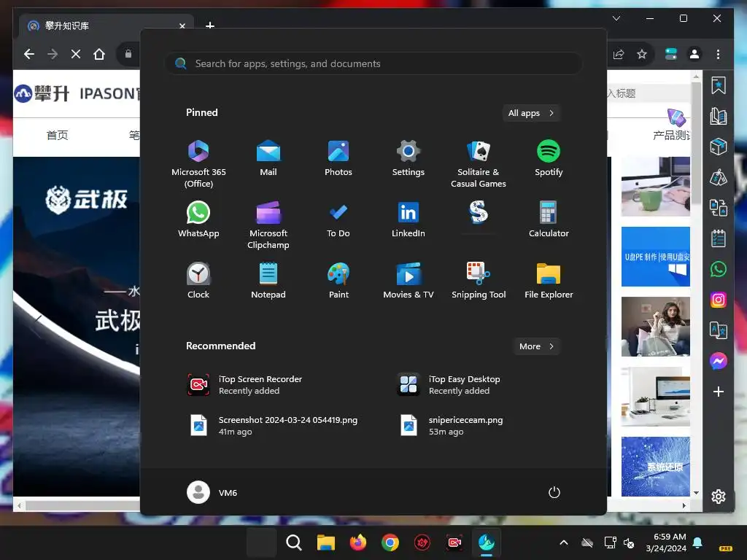The height and width of the screenshot is (560, 747).
Task: Show hidden system tray icons
Action: pos(564,542)
